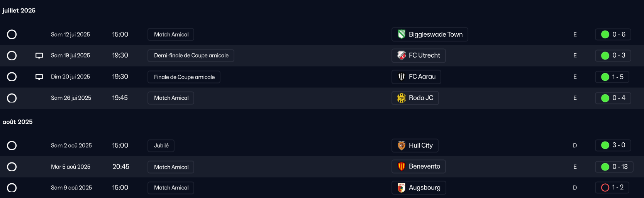Open the Demi-finale de Coupe amicale competition
644x198 pixels.
point(191,56)
